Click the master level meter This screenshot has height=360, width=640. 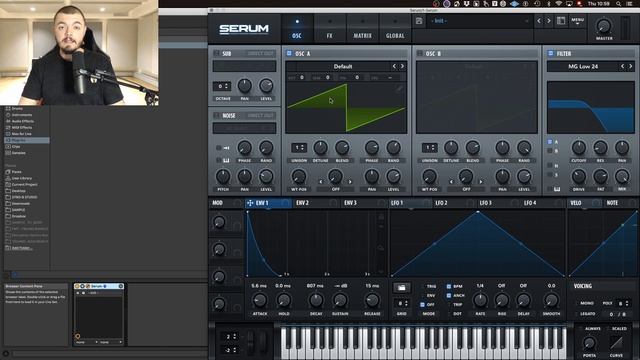tap(625, 28)
